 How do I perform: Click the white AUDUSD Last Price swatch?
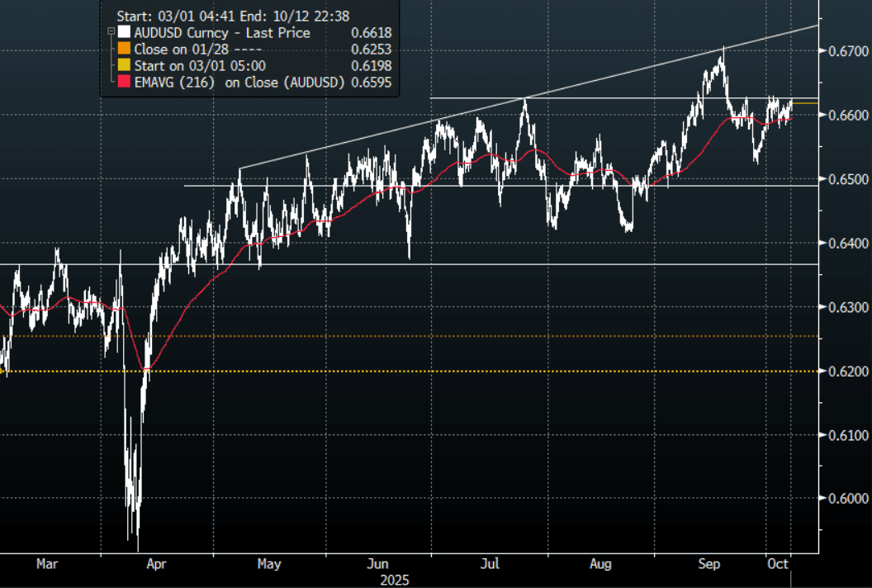point(124,33)
